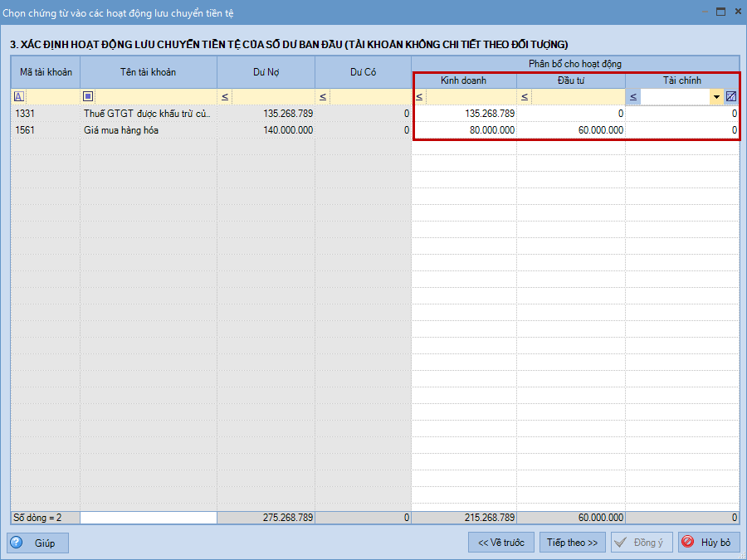The image size is (747, 560).
Task: Sort by the Dư Nợ column header
Action: [266, 72]
